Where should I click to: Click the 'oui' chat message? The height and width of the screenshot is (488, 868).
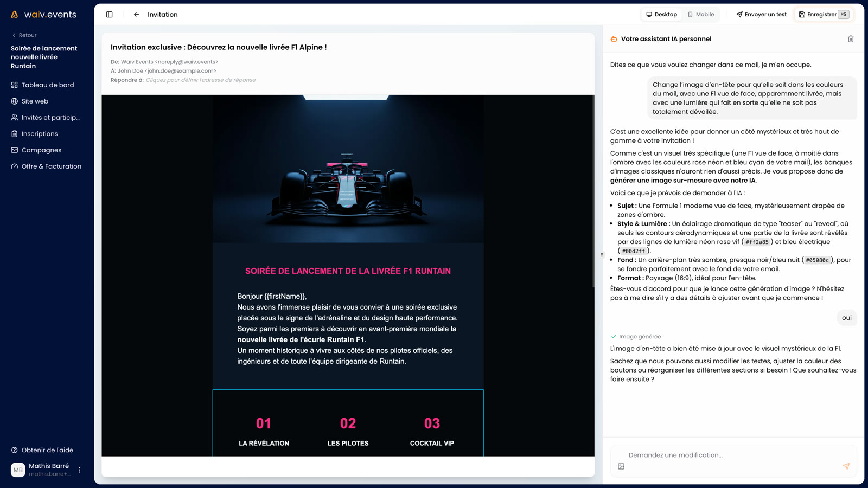847,318
